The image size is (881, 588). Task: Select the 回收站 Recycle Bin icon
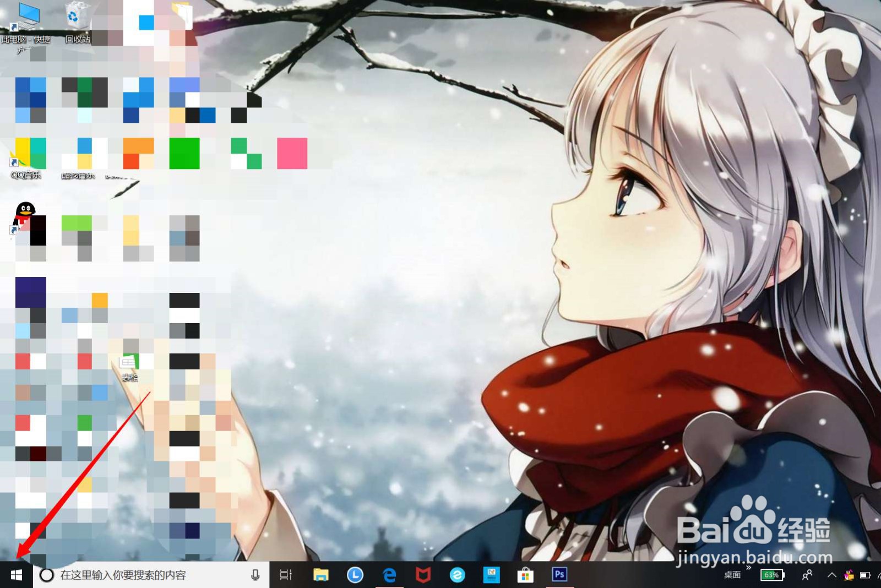pos(78,23)
